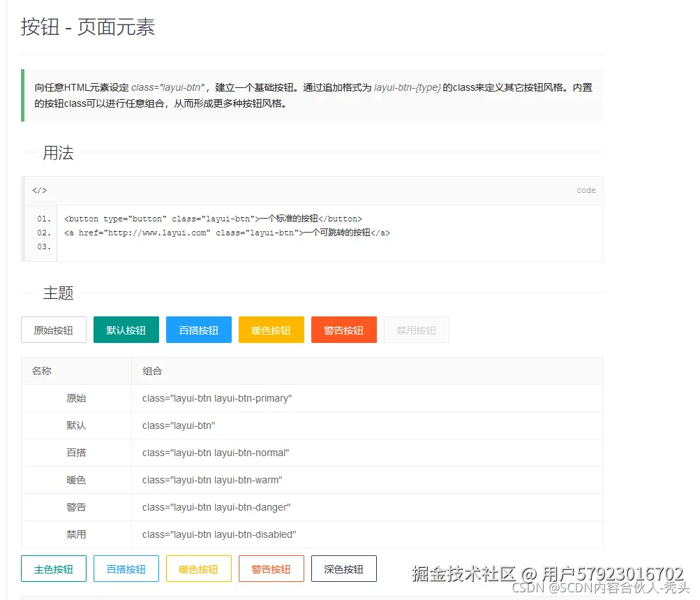Click the 深色按钮 dark bordered button
Viewport: 700px width, 600px height.
point(343,569)
